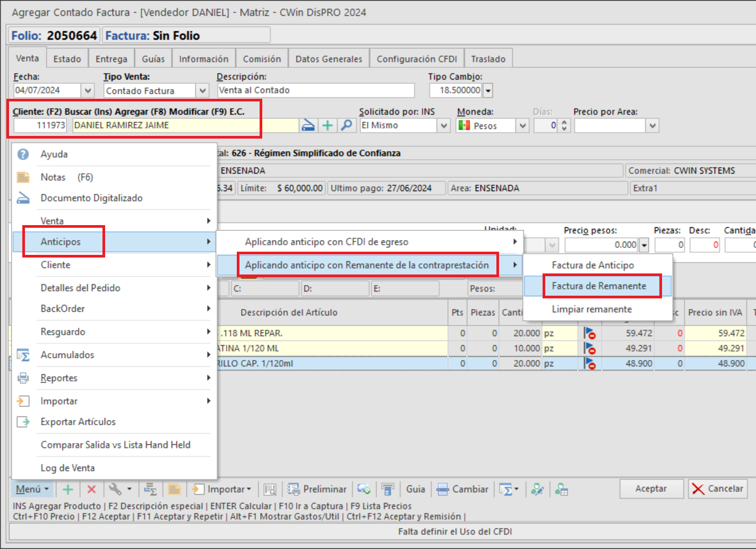
Task: Click the red X delete item icon
Action: [x=91, y=489]
